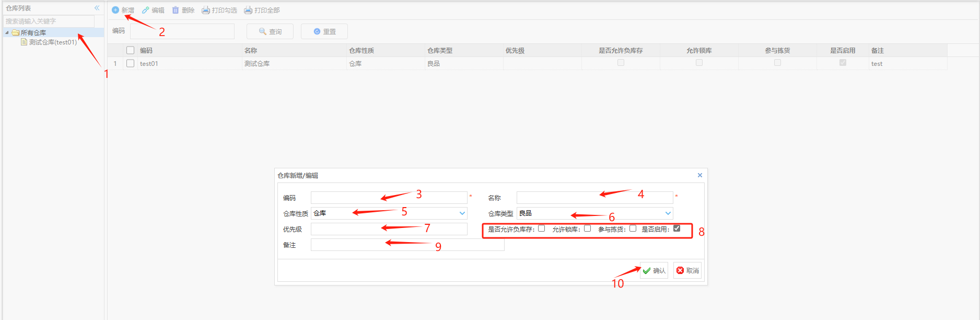Open the 仓库类型 dropdown
Image resolution: width=980 pixels, height=320 pixels.
tap(668, 213)
